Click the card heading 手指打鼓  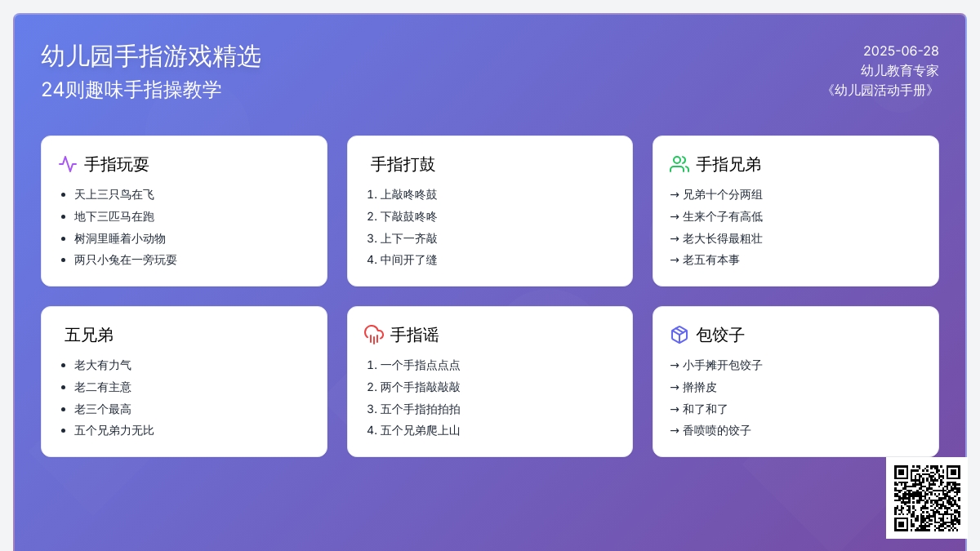click(403, 164)
